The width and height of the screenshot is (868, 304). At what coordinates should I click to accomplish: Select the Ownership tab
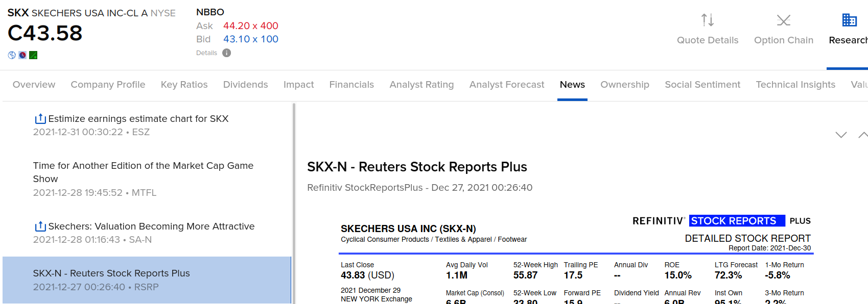(624, 85)
